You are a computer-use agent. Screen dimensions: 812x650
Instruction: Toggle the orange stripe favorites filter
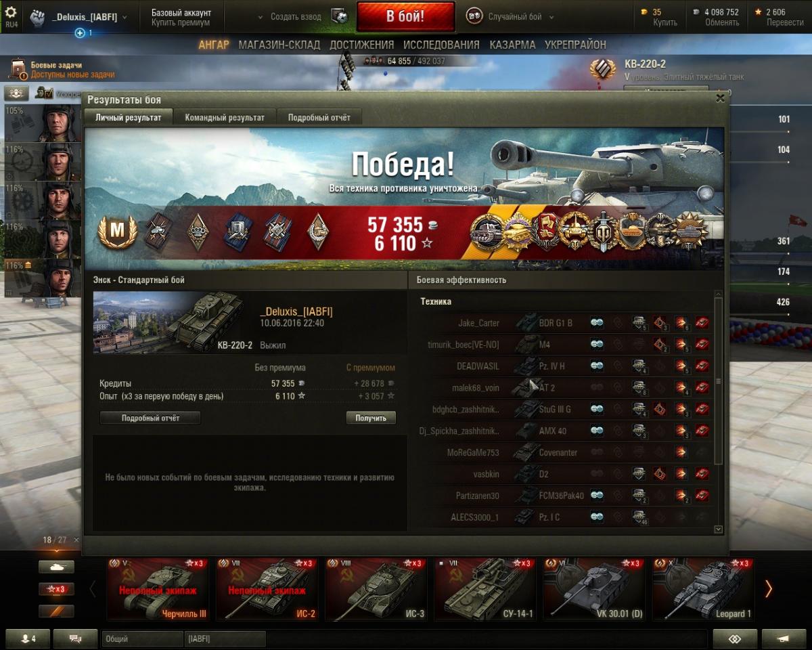56,611
